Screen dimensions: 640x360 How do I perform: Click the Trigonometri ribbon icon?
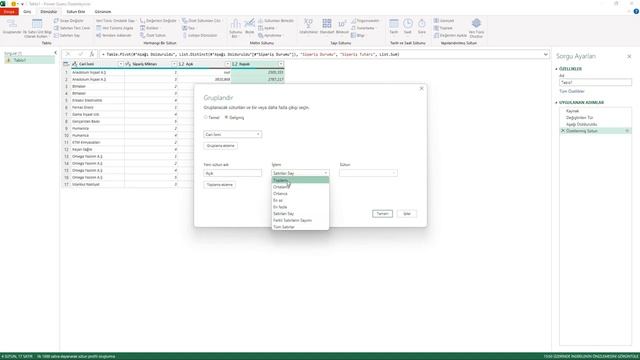(365, 20)
